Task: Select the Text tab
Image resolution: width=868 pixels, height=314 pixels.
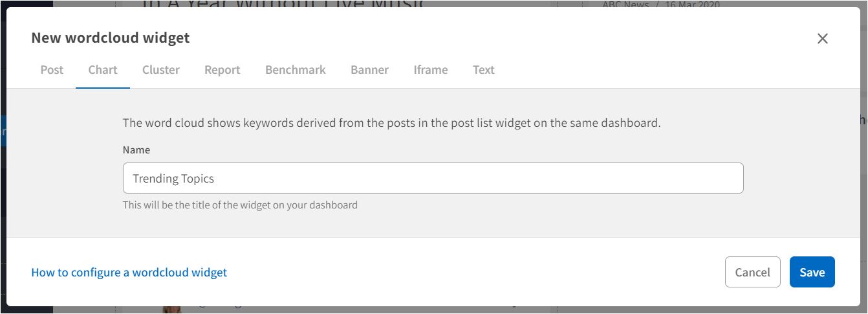Action: 483,70
